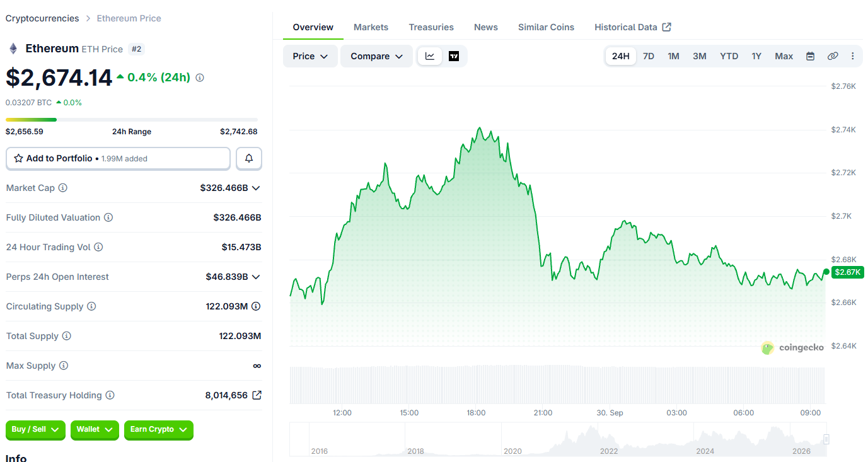
Task: Click the historical overview mini chart
Action: [x=557, y=440]
